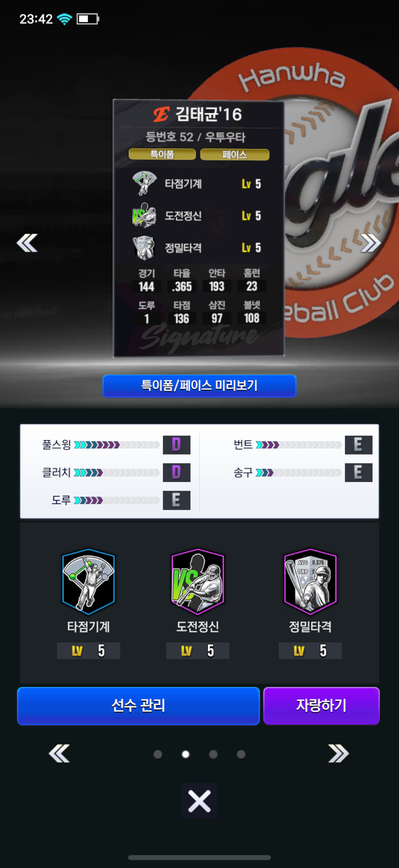Open 특이폼/페이스 미리보기 preview
399x868 pixels.
pyautogui.click(x=199, y=386)
